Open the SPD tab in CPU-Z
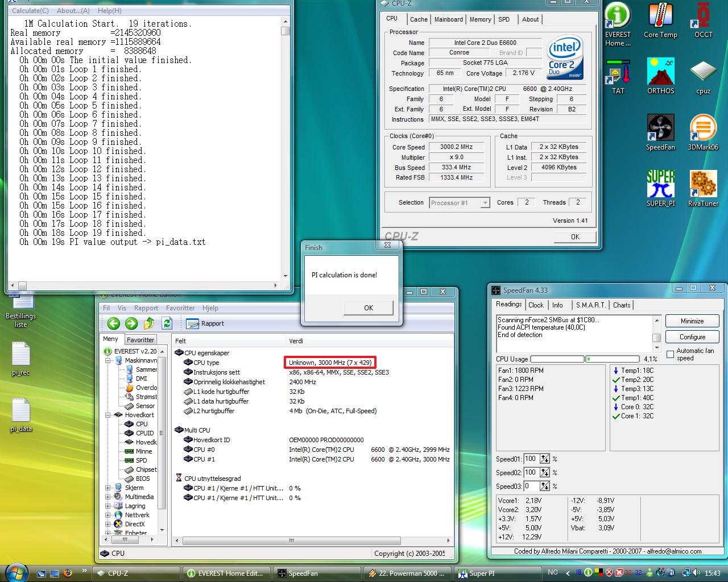The width and height of the screenshot is (728, 582). click(504, 19)
